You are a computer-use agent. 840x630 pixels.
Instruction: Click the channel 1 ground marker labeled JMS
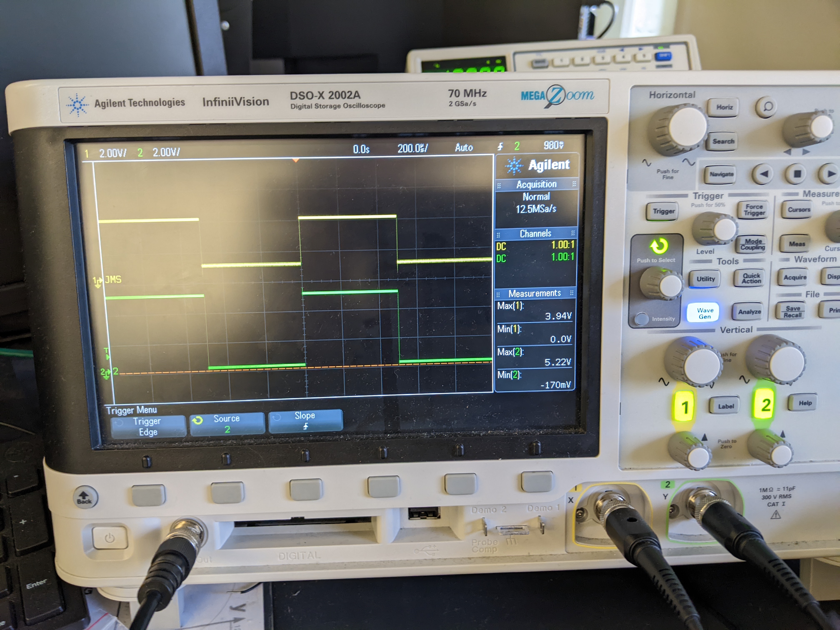107,281
